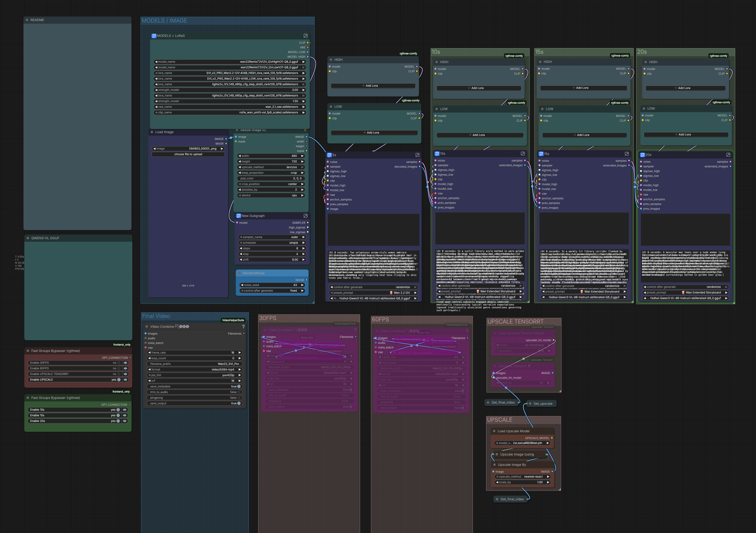Collapse the Load Upscale Model node with its dot
This screenshot has width=756, height=533.
click(494, 431)
